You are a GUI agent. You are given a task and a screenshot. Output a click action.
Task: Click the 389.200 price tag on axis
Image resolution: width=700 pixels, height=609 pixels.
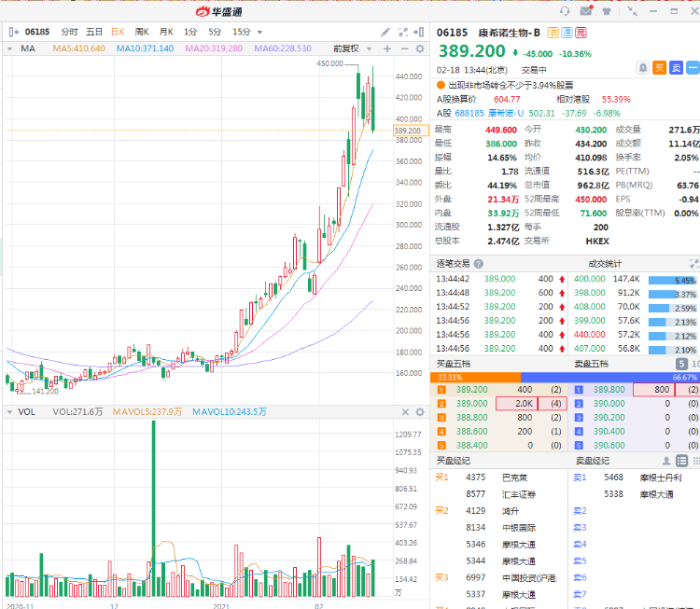[x=411, y=131]
